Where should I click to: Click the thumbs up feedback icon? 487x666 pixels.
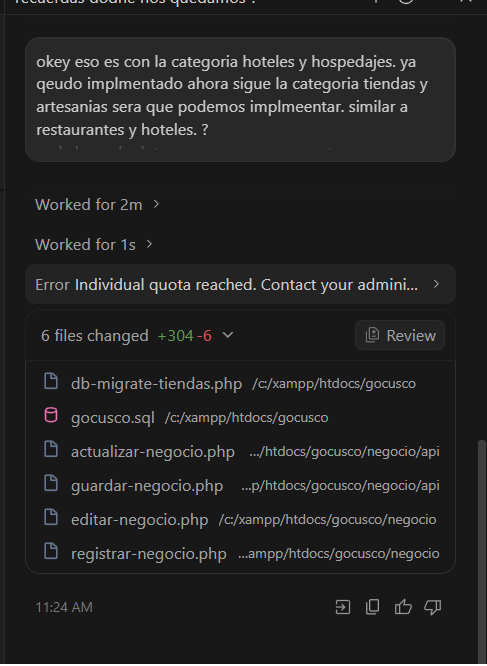pos(403,607)
